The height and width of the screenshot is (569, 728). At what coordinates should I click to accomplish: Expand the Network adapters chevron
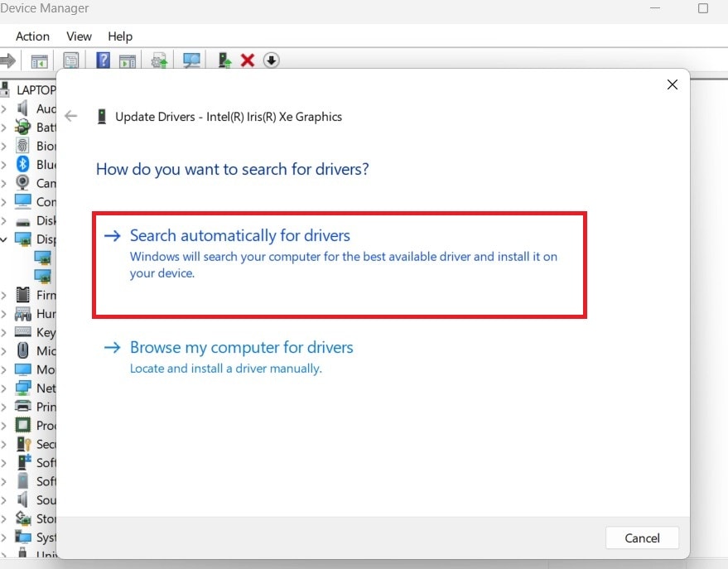(3, 388)
